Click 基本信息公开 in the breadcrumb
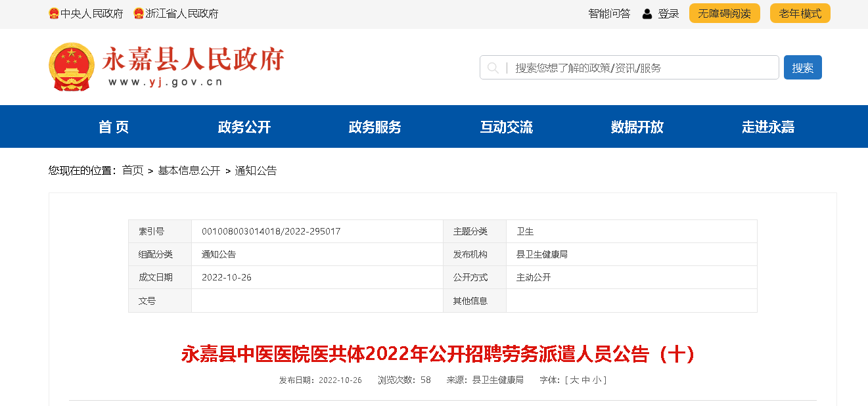868x406 pixels. coord(189,171)
